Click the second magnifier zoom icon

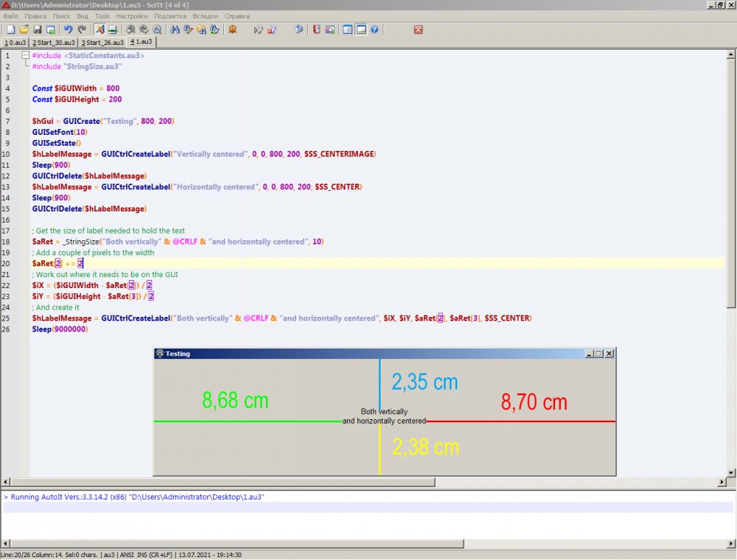144,29
